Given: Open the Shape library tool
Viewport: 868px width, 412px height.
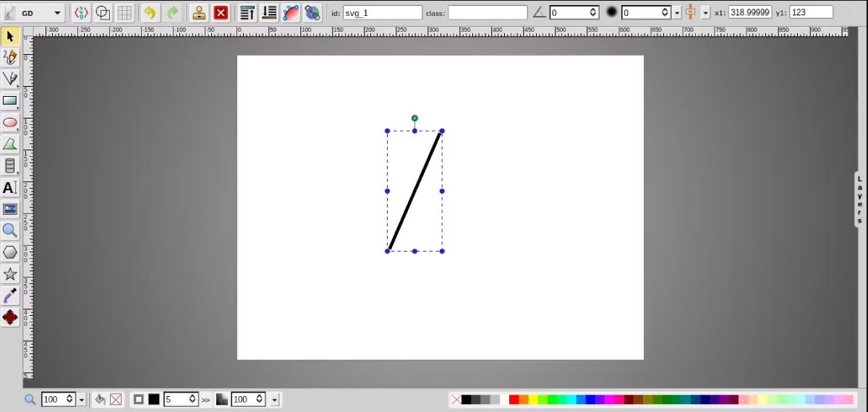Looking at the screenshot, I should coord(10,166).
